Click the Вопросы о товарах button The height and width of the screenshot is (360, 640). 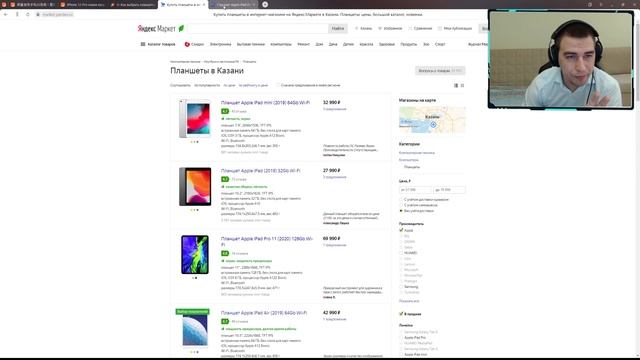(440, 71)
